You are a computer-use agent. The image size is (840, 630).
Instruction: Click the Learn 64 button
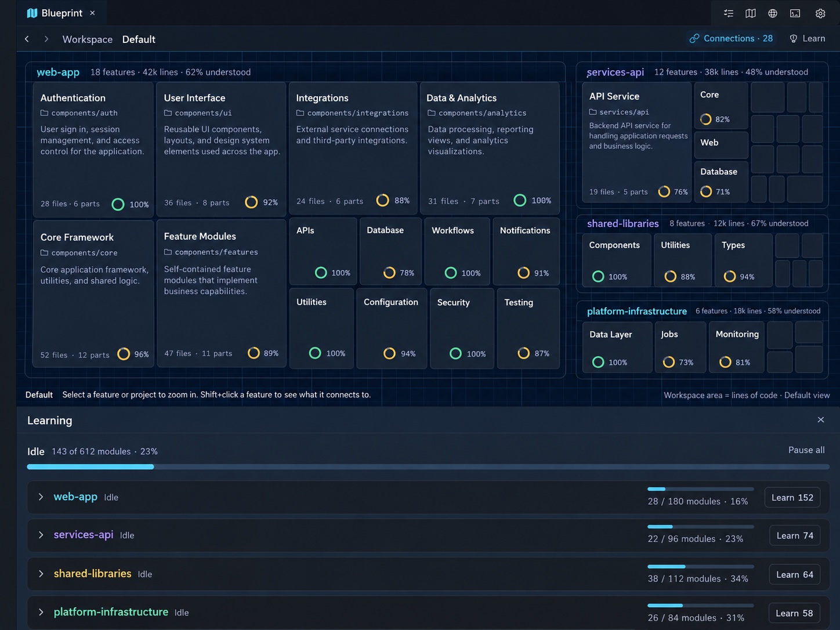pyautogui.click(x=795, y=575)
